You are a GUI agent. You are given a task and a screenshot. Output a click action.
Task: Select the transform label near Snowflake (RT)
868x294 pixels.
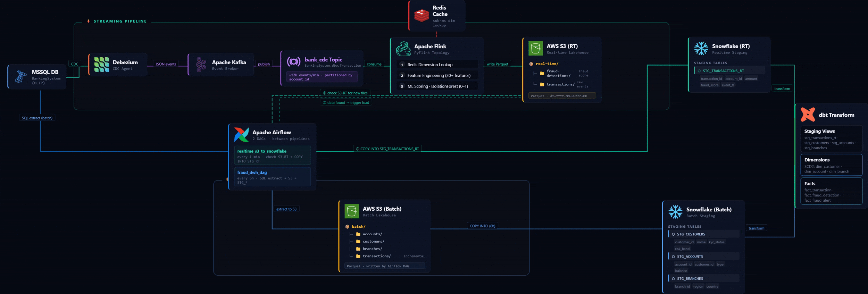[782, 89]
